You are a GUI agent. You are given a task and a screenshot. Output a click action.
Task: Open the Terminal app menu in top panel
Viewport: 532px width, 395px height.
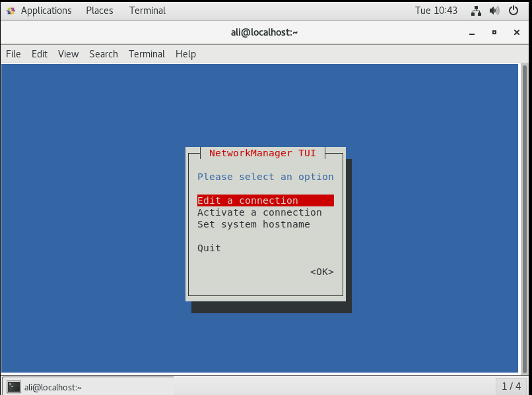coord(147,11)
